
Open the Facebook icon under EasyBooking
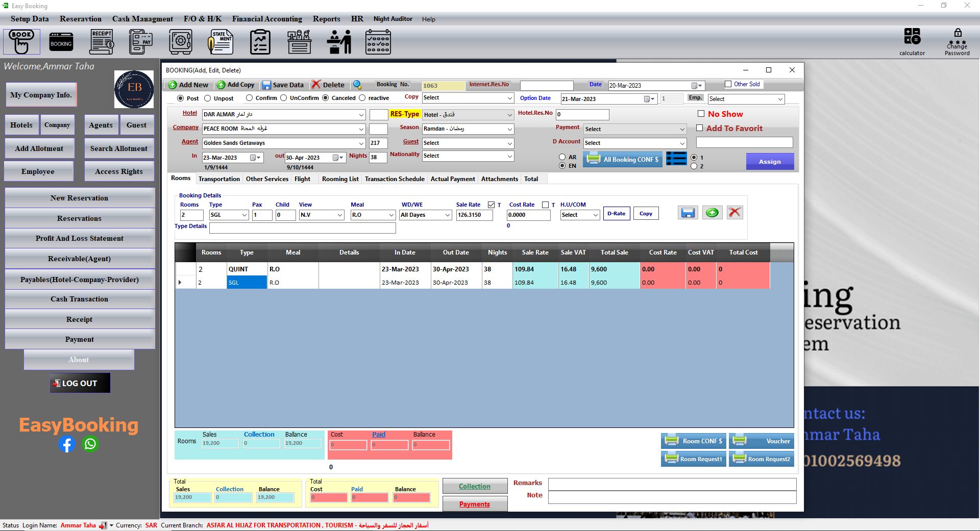pyautogui.click(x=67, y=444)
